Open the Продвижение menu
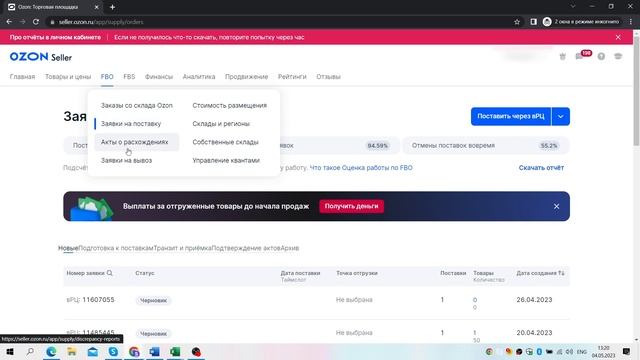The image size is (640, 360). pyautogui.click(x=247, y=77)
